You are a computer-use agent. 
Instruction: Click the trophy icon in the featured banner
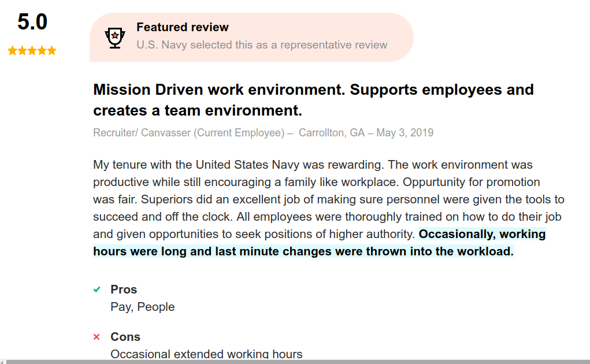pyautogui.click(x=115, y=37)
